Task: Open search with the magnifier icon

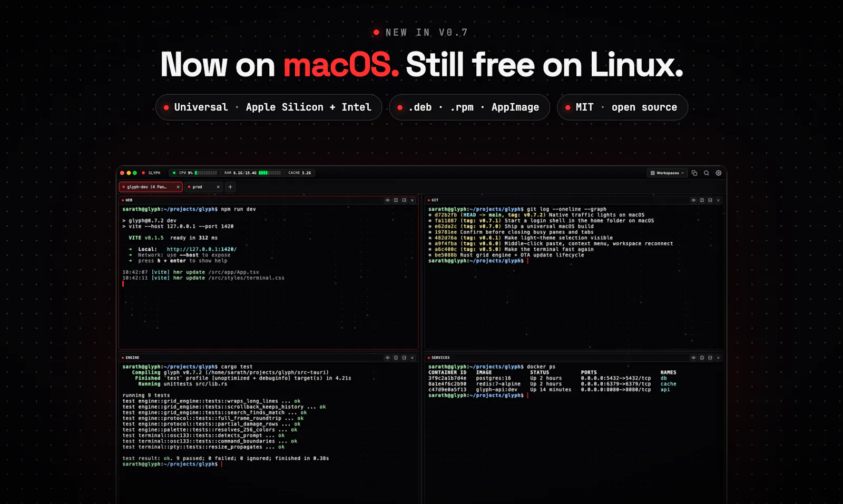Action: [707, 173]
